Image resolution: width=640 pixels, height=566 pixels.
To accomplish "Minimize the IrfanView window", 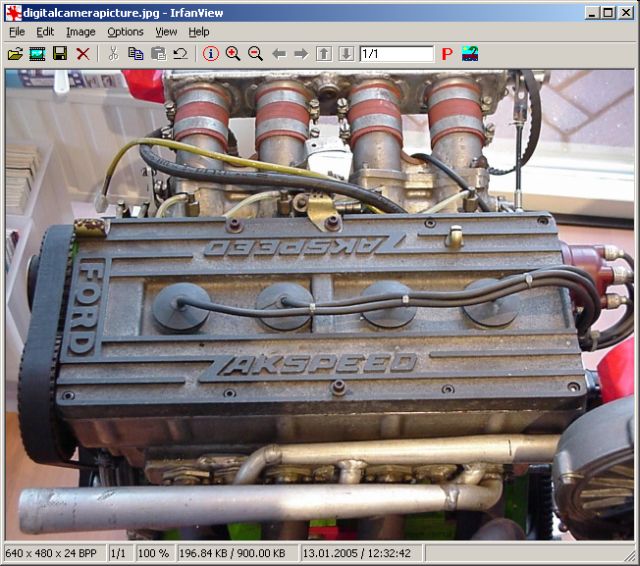I will 592,13.
